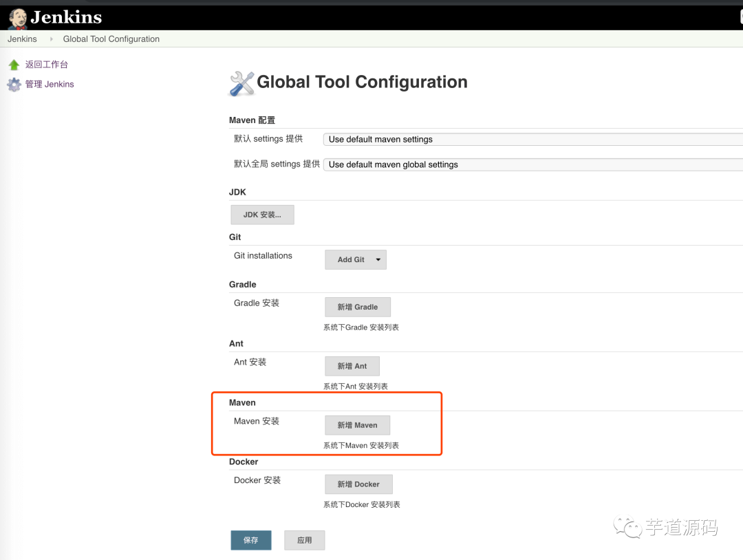Click the blue 保存 save button
Image resolution: width=743 pixels, height=560 pixels.
coord(250,540)
